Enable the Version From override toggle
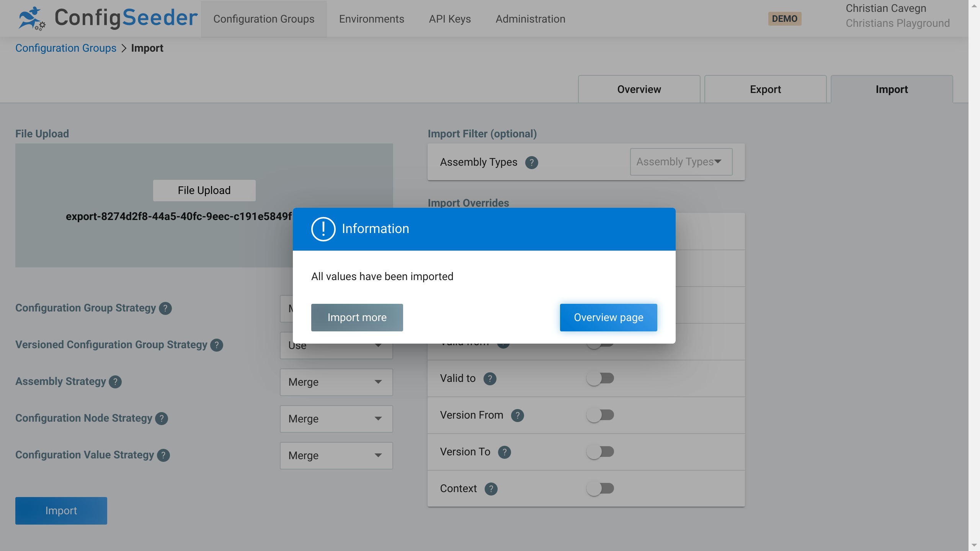Screen dimensions: 980x551 (600, 415)
